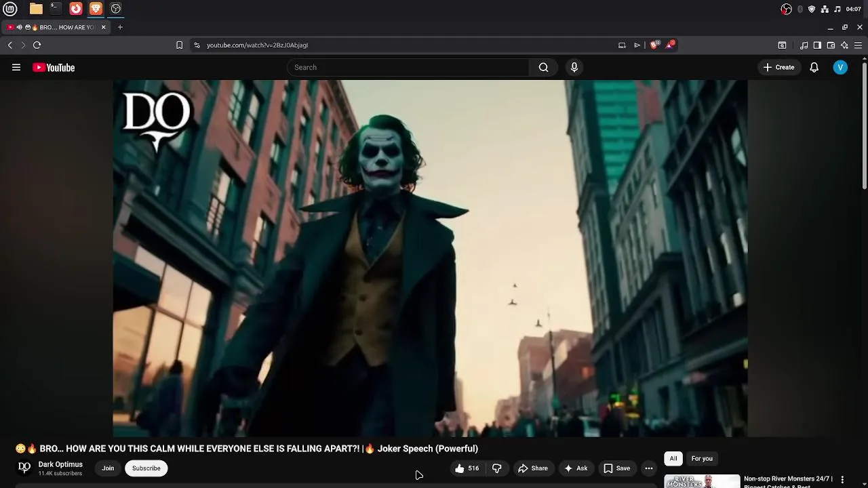Viewport: 868px width, 488px height.
Task: Click the YouTube Search field
Action: [x=408, y=67]
